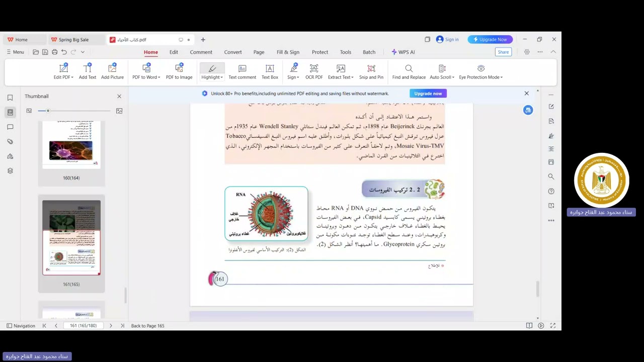Convert with PDF to Image

tap(179, 71)
